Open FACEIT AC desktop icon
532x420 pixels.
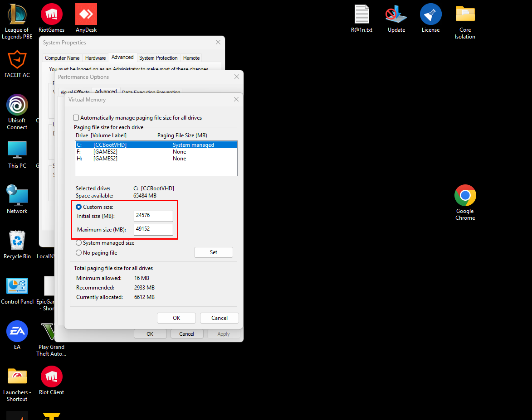pyautogui.click(x=17, y=64)
